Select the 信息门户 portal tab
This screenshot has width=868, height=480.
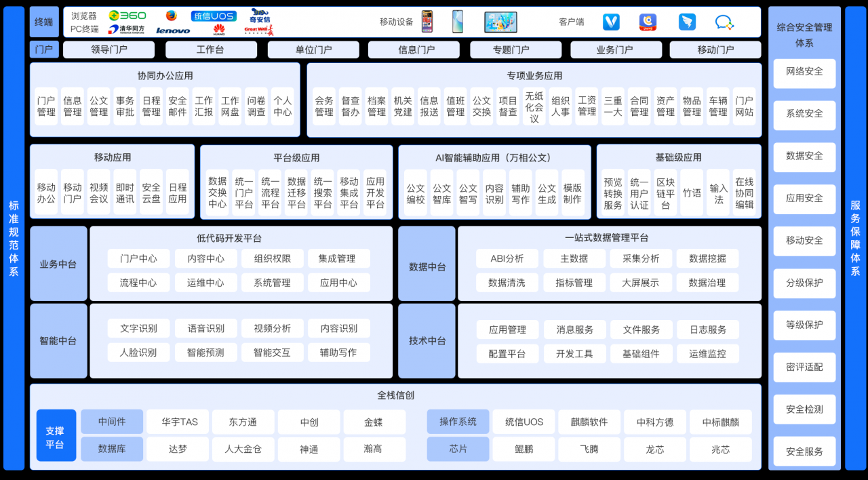(414, 49)
